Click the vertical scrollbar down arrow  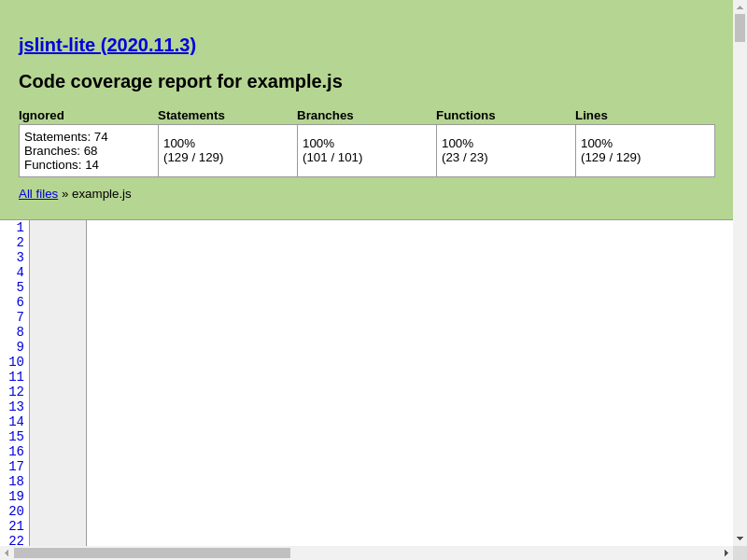click(x=740, y=539)
